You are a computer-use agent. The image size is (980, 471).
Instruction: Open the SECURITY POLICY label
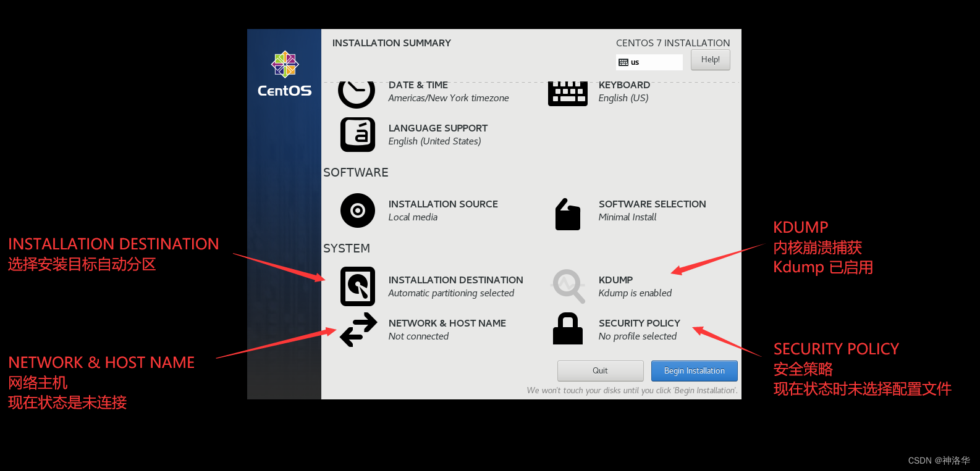coord(640,323)
